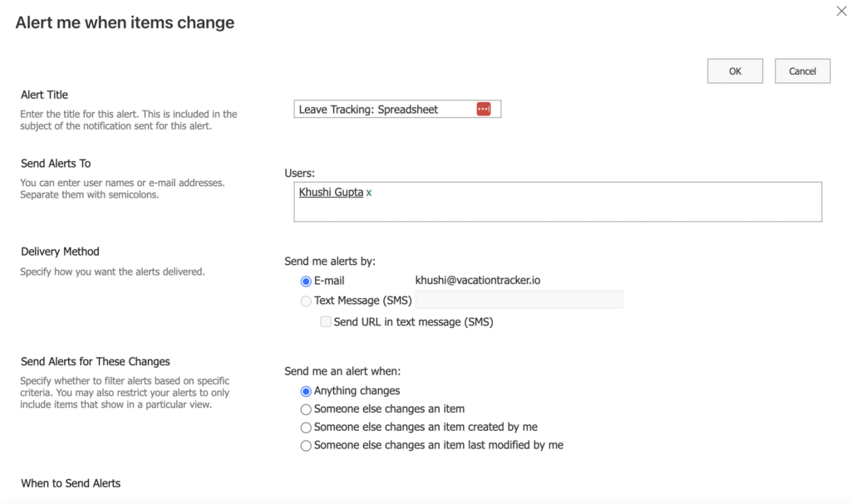This screenshot has width=851, height=504.
Task: Choose Text Message (SMS) delivery
Action: click(x=306, y=301)
